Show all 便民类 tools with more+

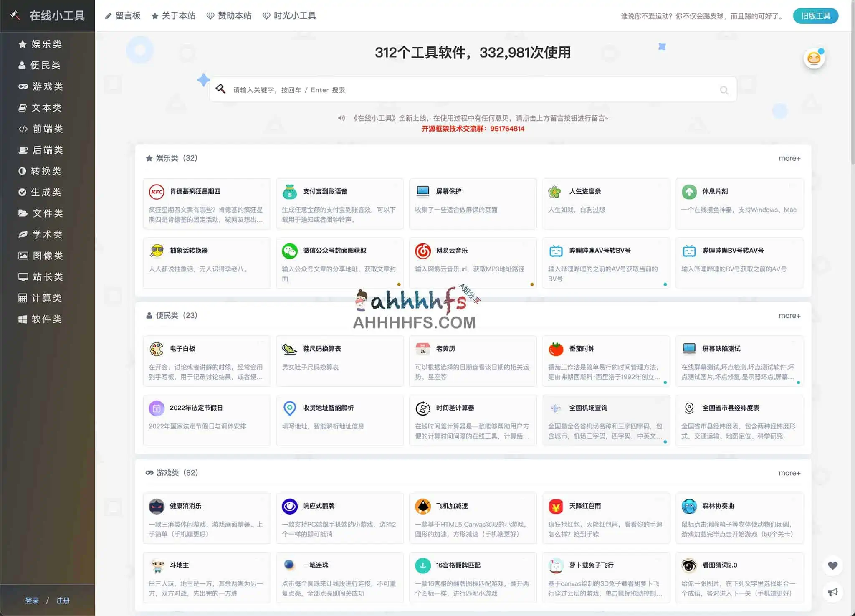790,315
